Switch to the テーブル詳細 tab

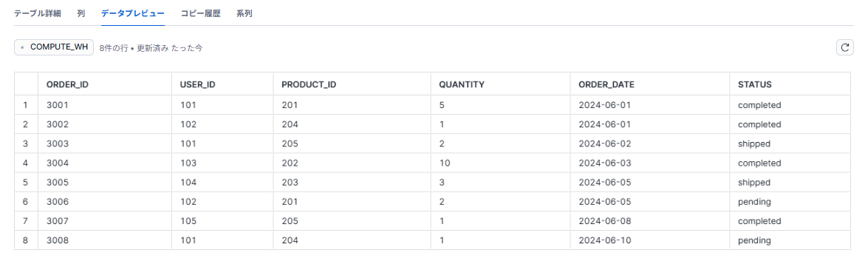point(38,13)
